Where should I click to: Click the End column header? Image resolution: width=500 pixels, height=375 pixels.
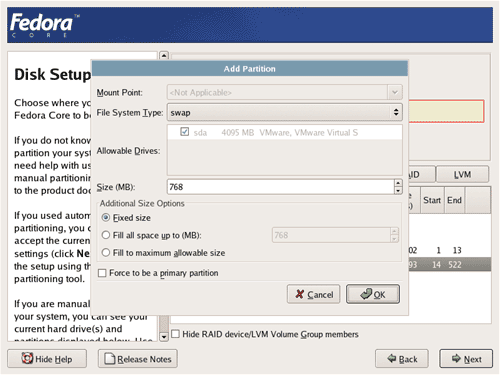[x=454, y=200]
